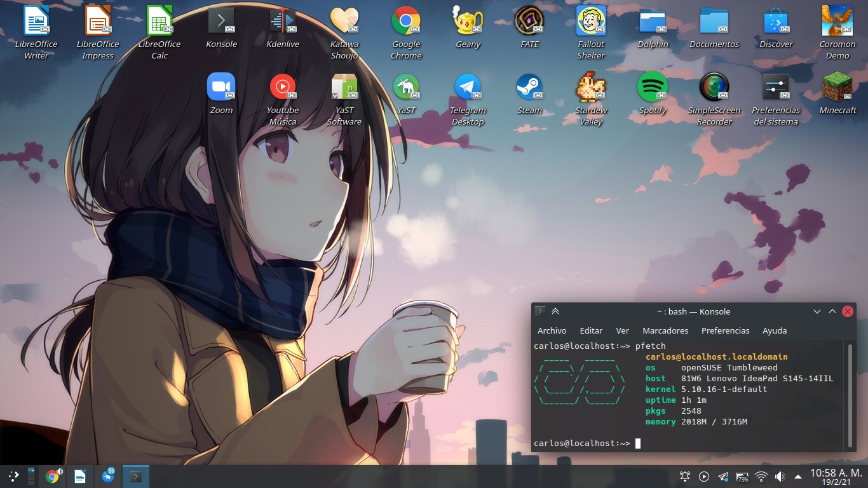The width and height of the screenshot is (868, 488).
Task: Open the Geany editor icon
Action: (468, 22)
